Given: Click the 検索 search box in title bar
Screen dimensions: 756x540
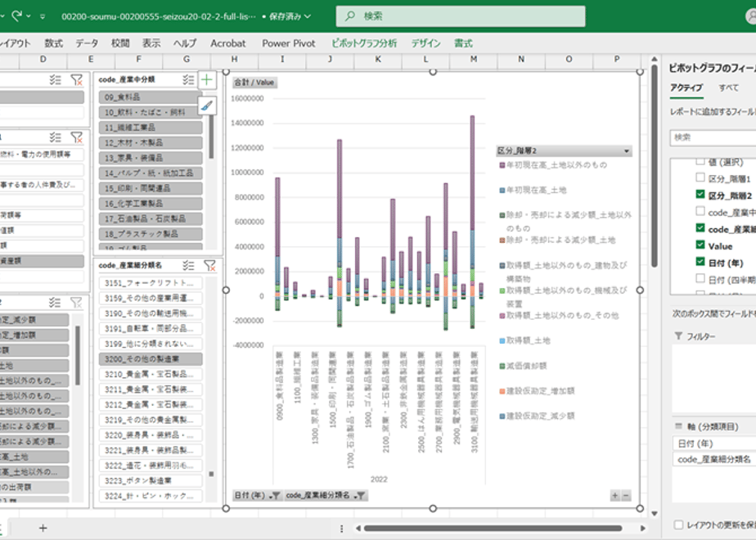Looking at the screenshot, I should [x=461, y=16].
